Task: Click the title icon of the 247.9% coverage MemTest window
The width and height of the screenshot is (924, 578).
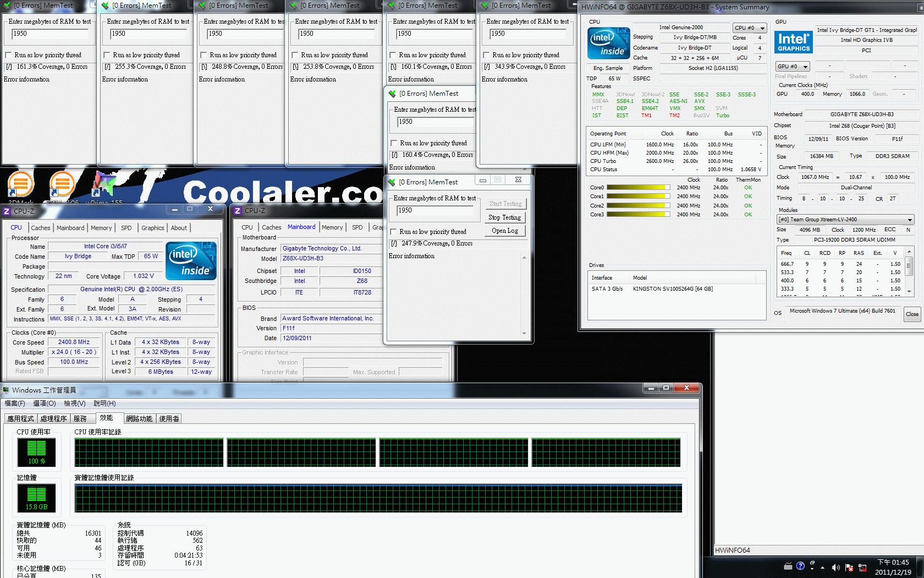Action: coord(392,182)
